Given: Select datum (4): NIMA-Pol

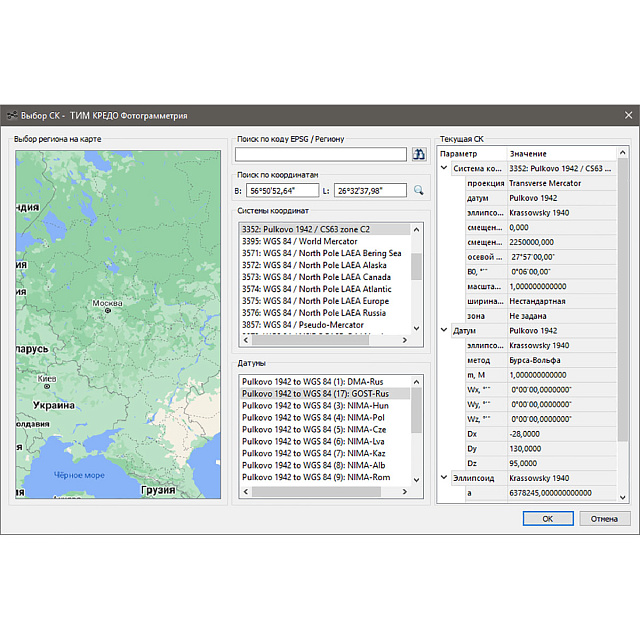Looking at the screenshot, I should pyautogui.click(x=325, y=418).
